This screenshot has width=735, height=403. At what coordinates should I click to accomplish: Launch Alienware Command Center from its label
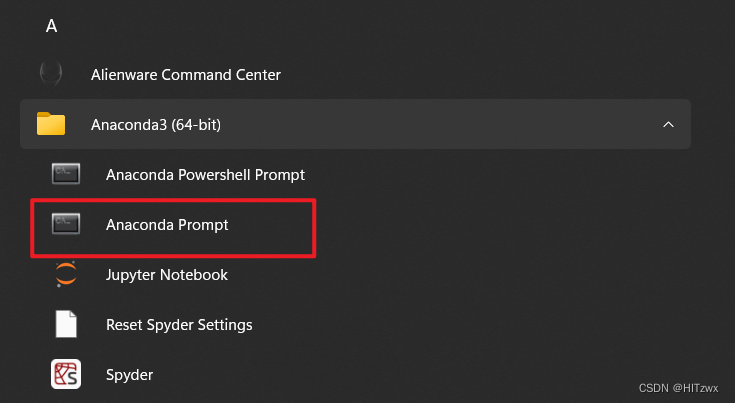click(186, 75)
